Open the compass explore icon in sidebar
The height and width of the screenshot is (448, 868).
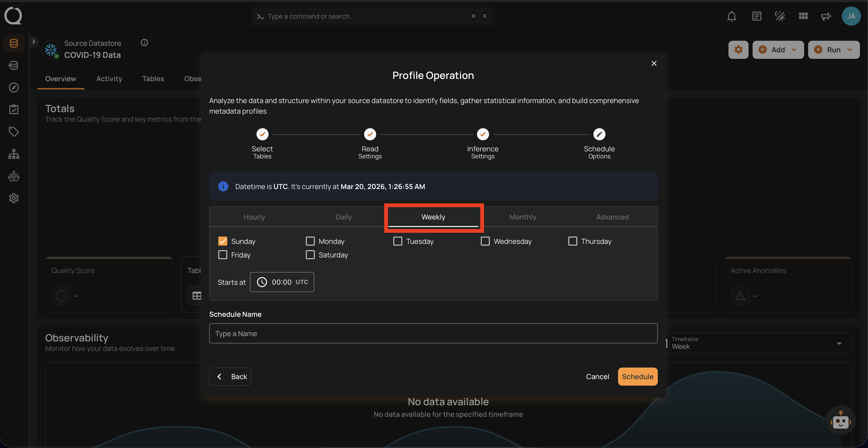click(x=14, y=87)
